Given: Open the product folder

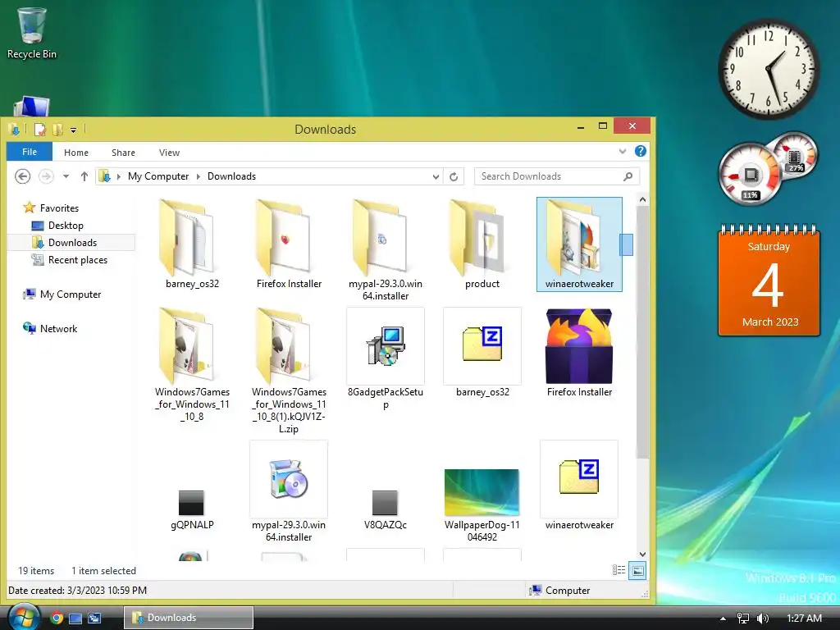Looking at the screenshot, I should (482, 244).
